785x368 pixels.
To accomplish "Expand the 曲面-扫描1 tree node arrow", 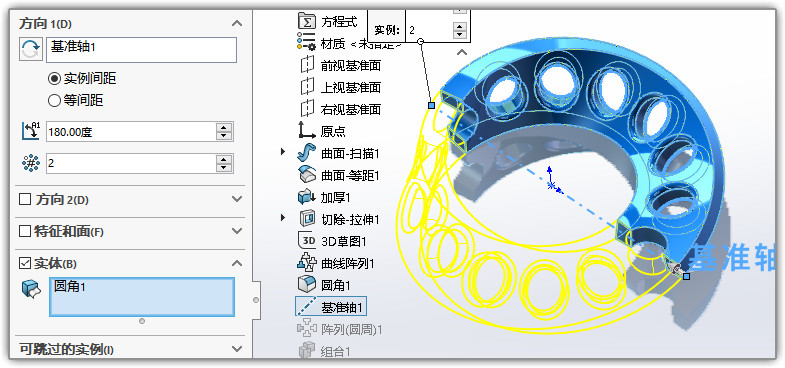I will [283, 152].
